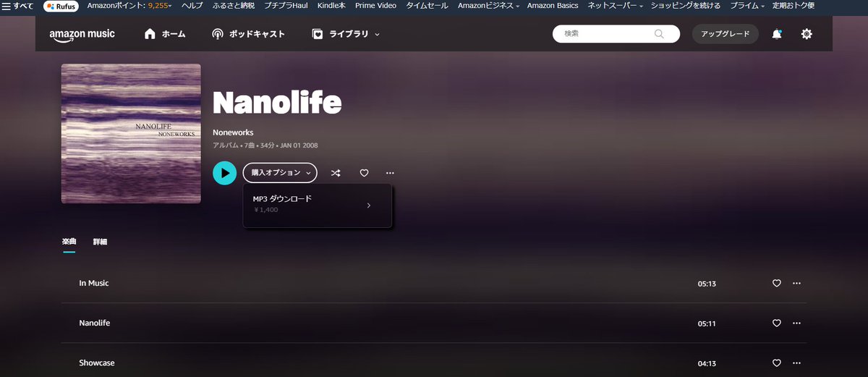Shuffle the Nanolife album
This screenshot has width=868, height=377.
(336, 173)
